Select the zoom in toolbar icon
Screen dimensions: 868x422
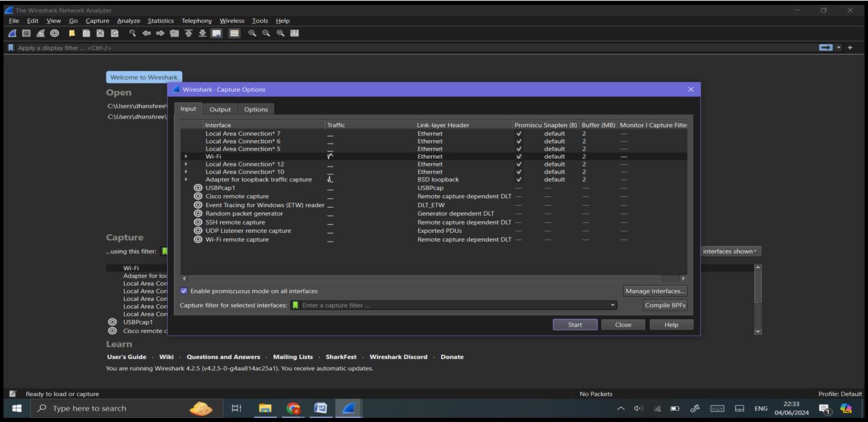coord(251,32)
